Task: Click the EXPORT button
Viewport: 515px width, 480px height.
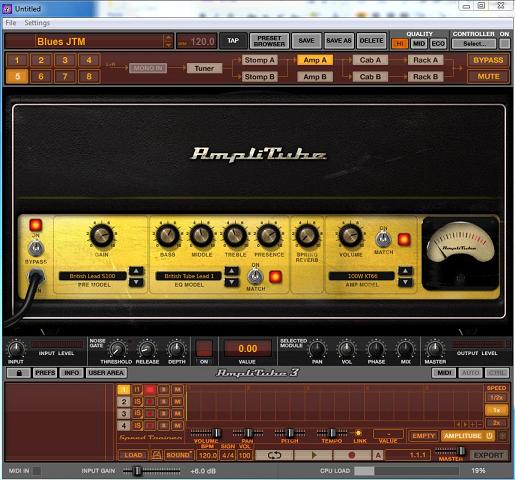Action: (x=488, y=455)
